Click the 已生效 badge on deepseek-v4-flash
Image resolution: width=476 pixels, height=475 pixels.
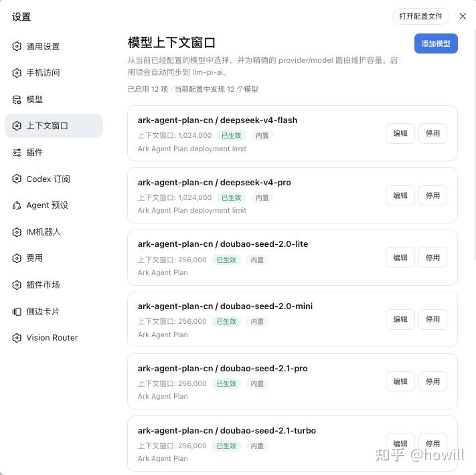coord(232,135)
